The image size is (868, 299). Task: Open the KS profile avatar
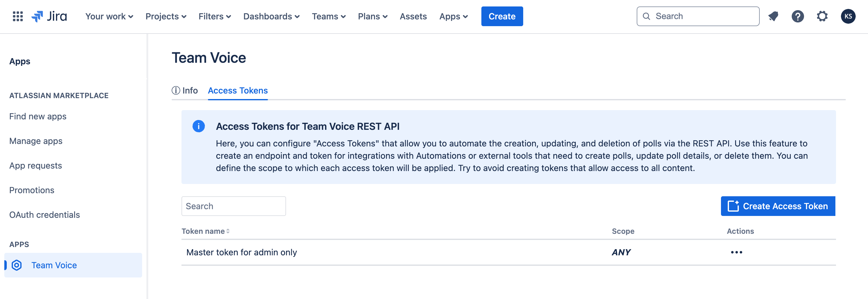coord(848,16)
